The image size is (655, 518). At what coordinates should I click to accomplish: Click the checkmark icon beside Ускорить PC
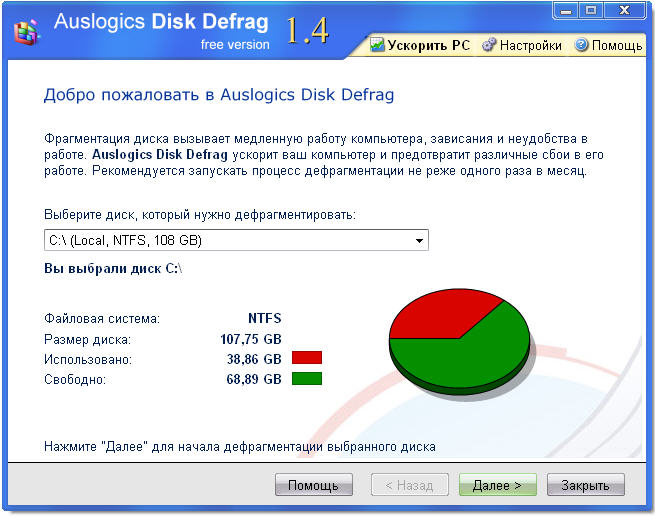(x=377, y=45)
